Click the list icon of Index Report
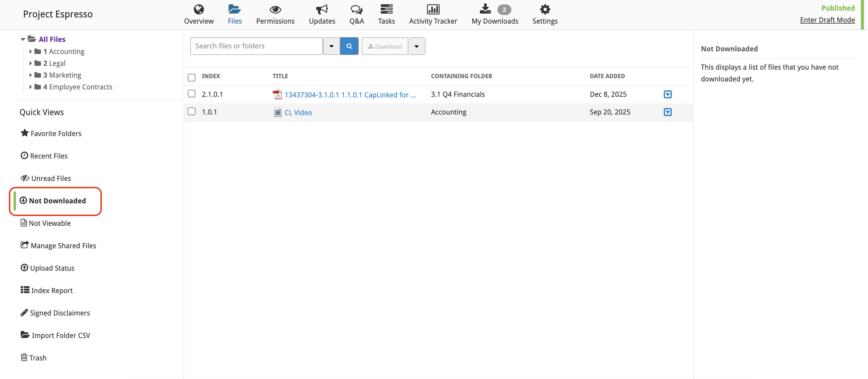 click(25, 290)
